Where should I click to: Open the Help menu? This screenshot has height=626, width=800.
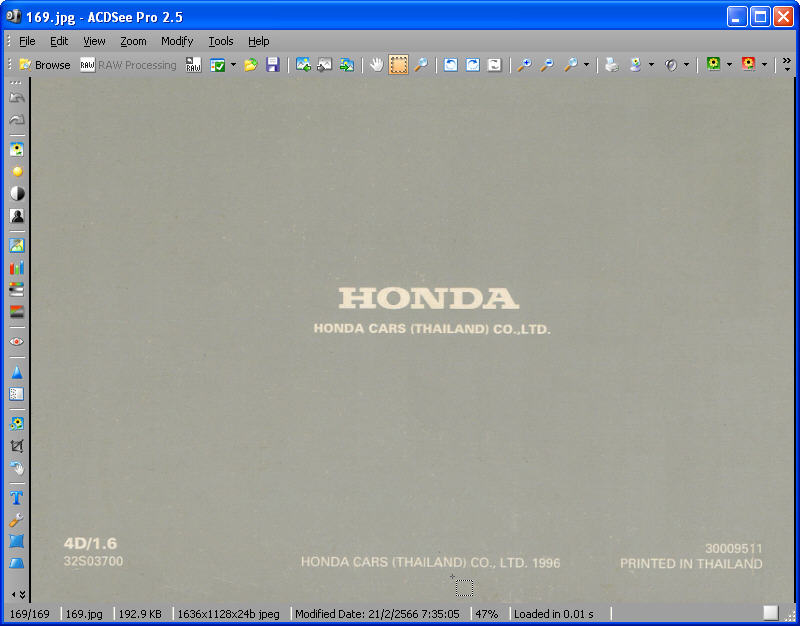pyautogui.click(x=259, y=41)
